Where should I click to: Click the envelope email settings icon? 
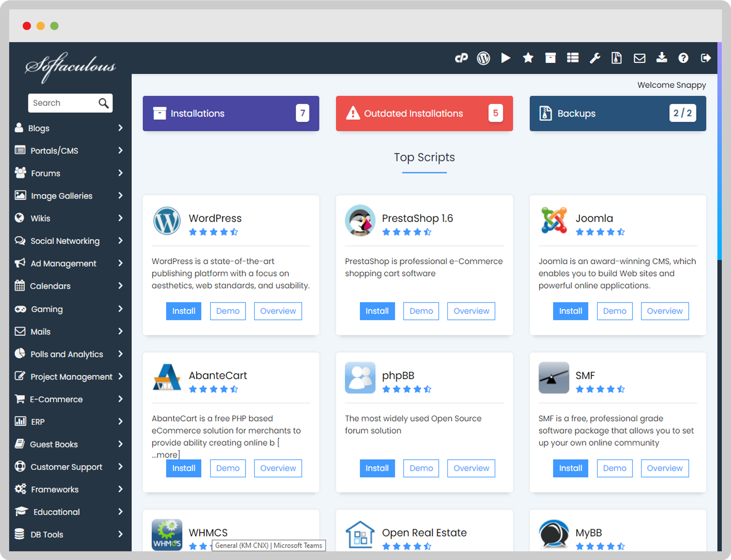coord(639,58)
